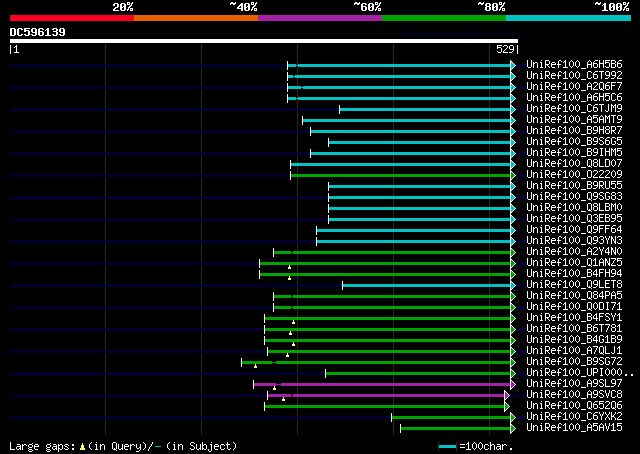Click the cyan alignment bar for UniRef100_C6TJM9

(x=425, y=109)
